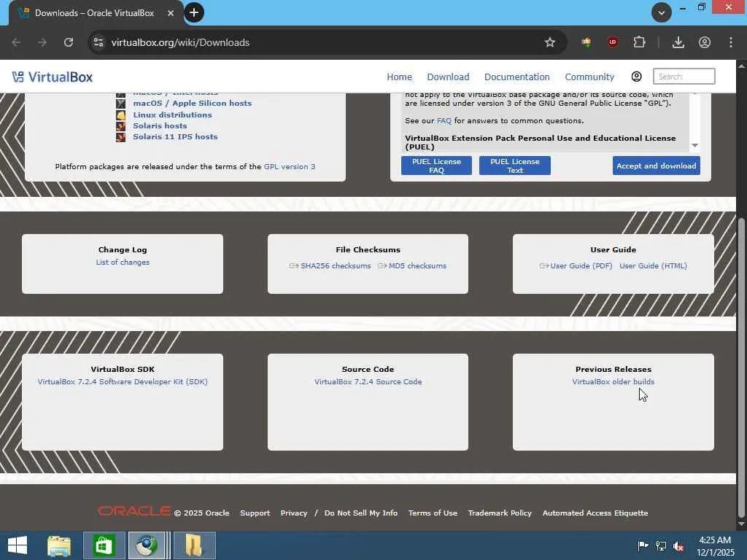Open File Explorer from the taskbar
The height and width of the screenshot is (560, 747).
[59, 545]
